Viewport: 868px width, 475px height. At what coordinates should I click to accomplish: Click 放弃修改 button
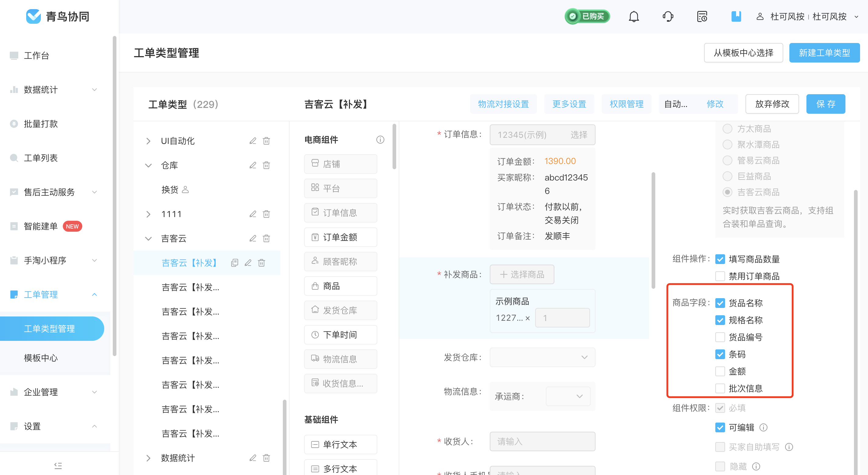pyautogui.click(x=772, y=104)
